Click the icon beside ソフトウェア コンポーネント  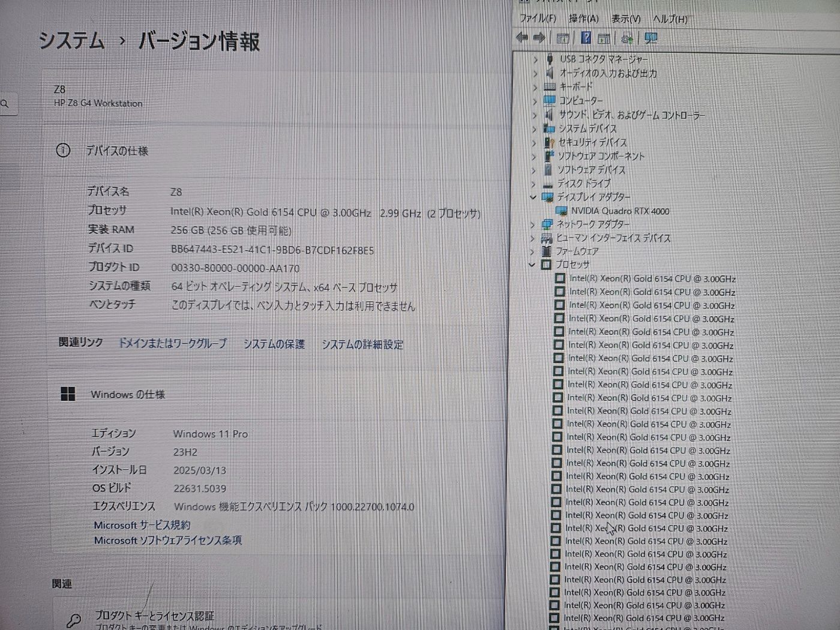tap(548, 156)
